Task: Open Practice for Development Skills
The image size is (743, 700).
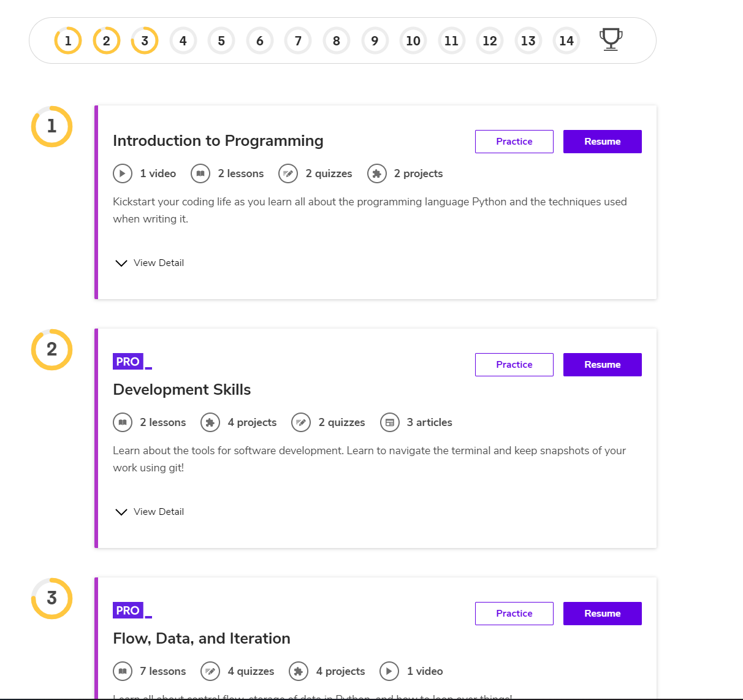Action: [514, 365]
